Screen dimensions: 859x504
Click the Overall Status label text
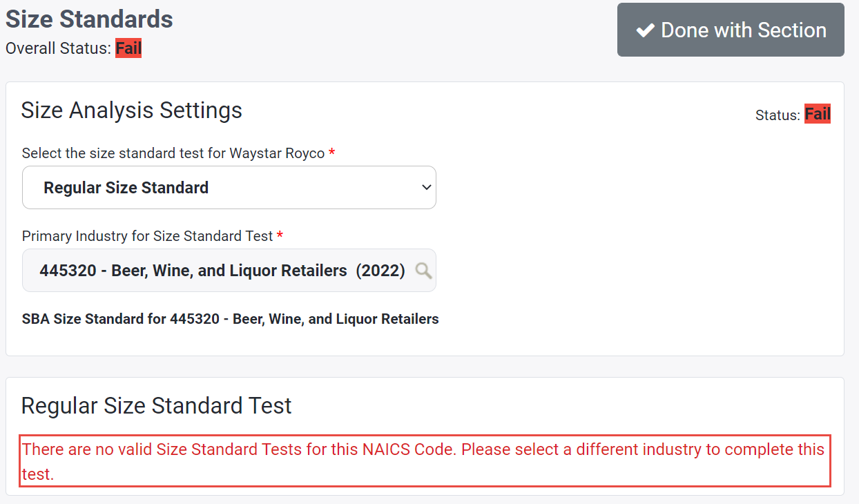(58, 49)
